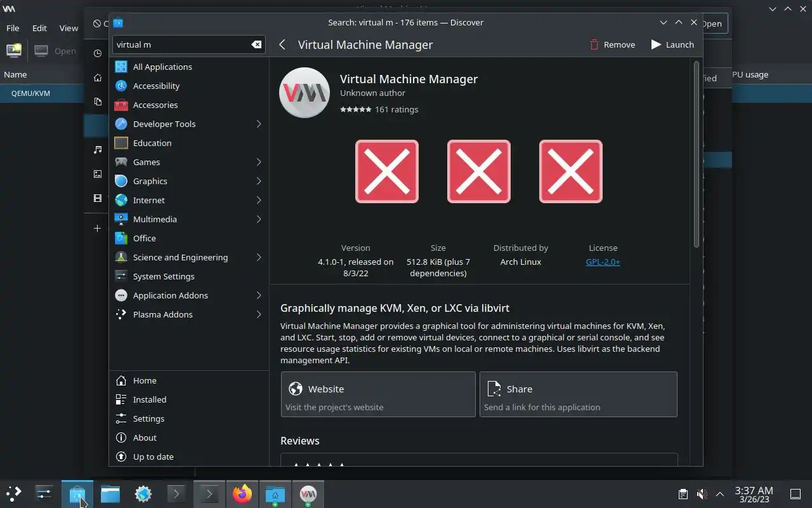Show hidden system tray icons
Image resolution: width=812 pixels, height=508 pixels.
pyautogui.click(x=720, y=494)
